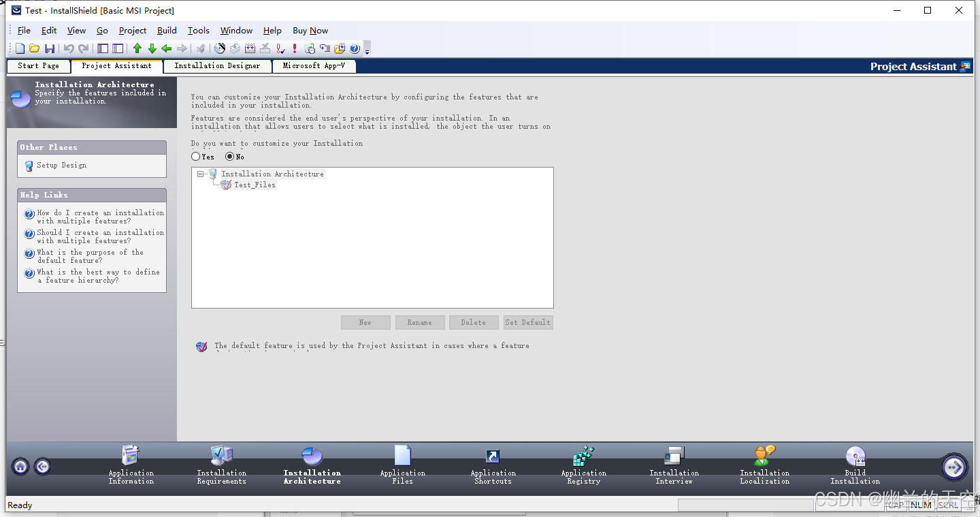Open the Edit menu
980x517 pixels.
pos(49,31)
